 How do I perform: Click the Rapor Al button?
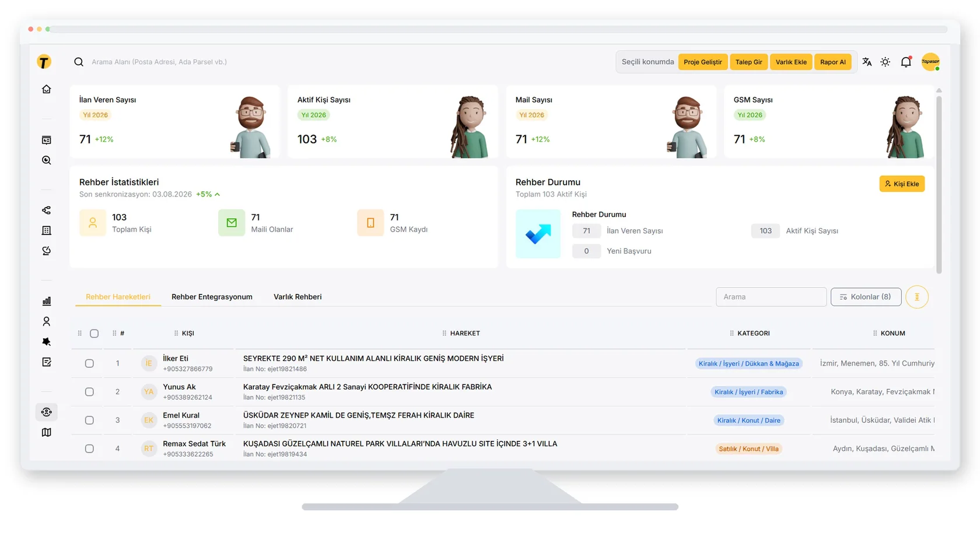(x=832, y=62)
